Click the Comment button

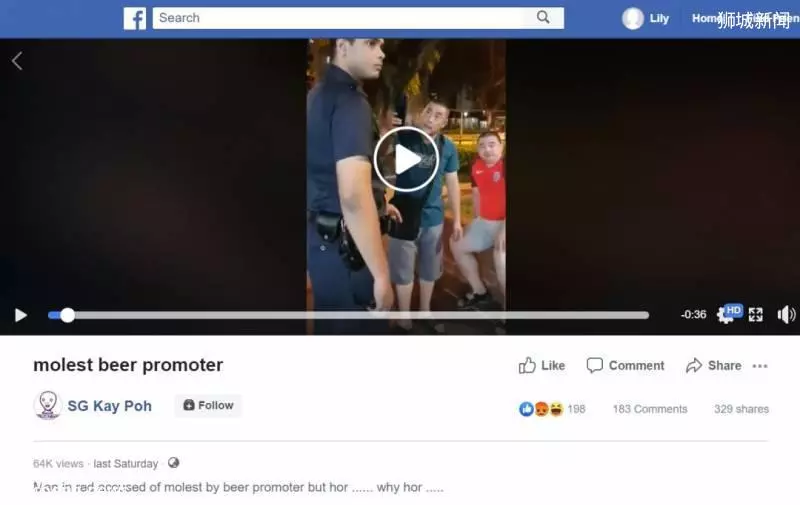[x=626, y=366]
